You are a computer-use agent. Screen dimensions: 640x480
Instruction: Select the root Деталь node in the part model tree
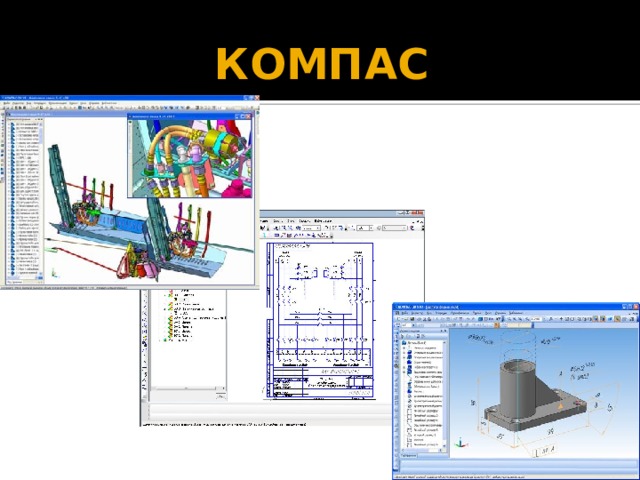point(414,343)
